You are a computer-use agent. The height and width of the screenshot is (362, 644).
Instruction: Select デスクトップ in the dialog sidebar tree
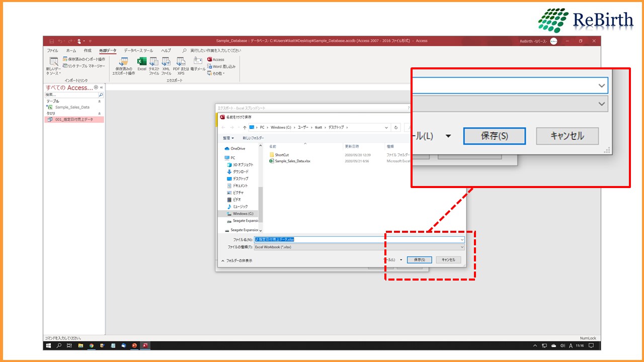[240, 179]
